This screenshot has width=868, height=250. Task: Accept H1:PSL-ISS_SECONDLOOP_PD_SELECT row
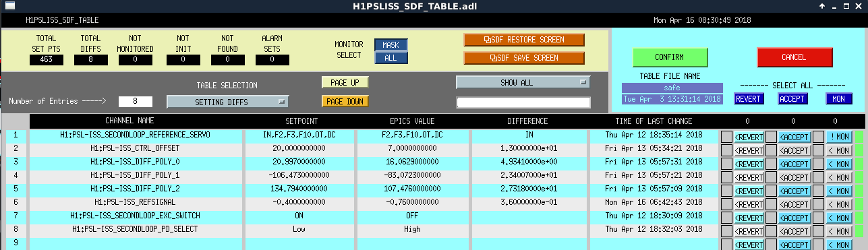(795, 230)
